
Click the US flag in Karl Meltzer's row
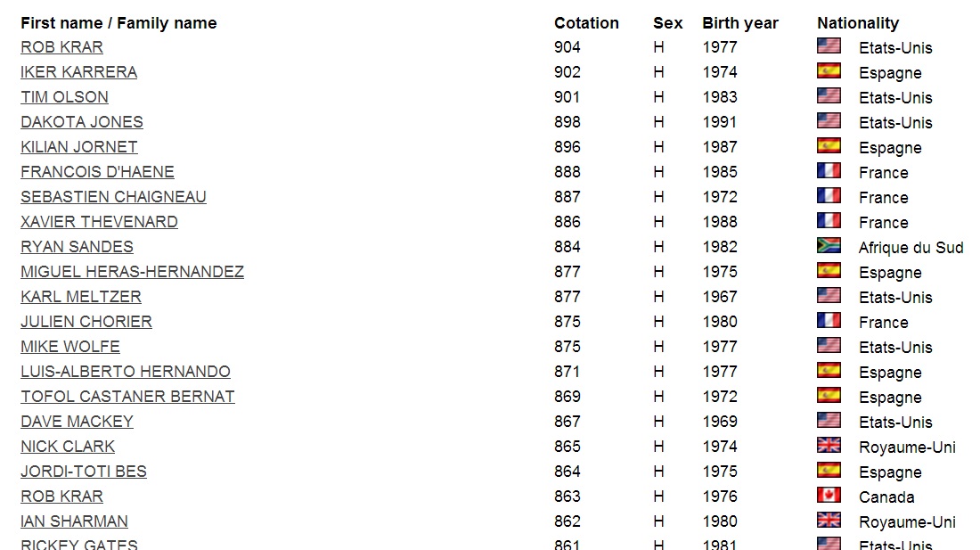829,295
